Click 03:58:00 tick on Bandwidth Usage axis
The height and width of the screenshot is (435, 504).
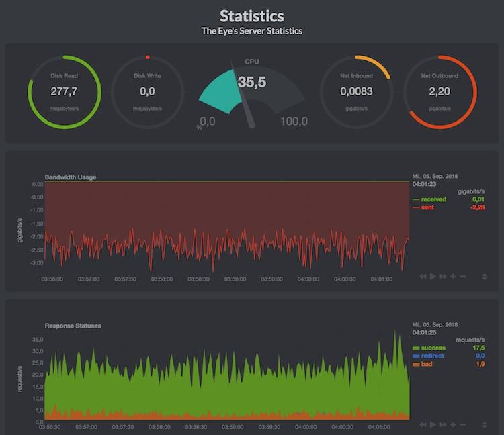click(x=162, y=279)
